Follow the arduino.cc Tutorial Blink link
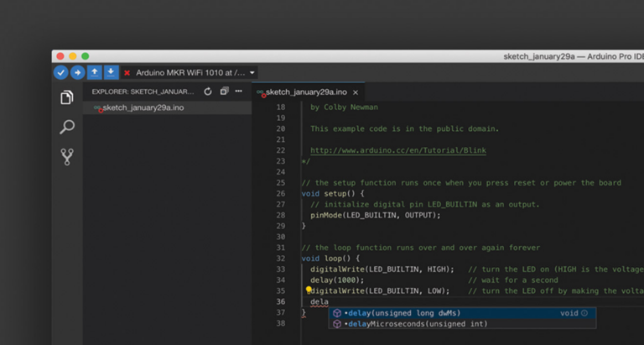Viewport: 644px width, 345px height. (397, 151)
